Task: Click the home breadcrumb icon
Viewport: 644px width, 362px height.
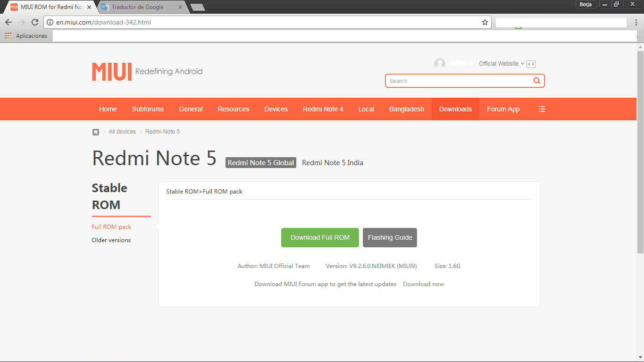Action: point(96,132)
